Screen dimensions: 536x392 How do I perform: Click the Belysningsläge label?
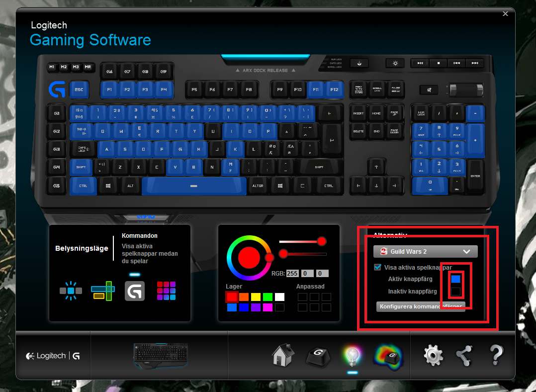point(82,248)
